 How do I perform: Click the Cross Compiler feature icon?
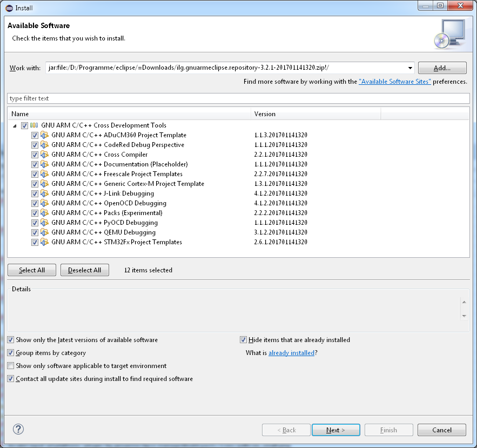tap(44, 155)
